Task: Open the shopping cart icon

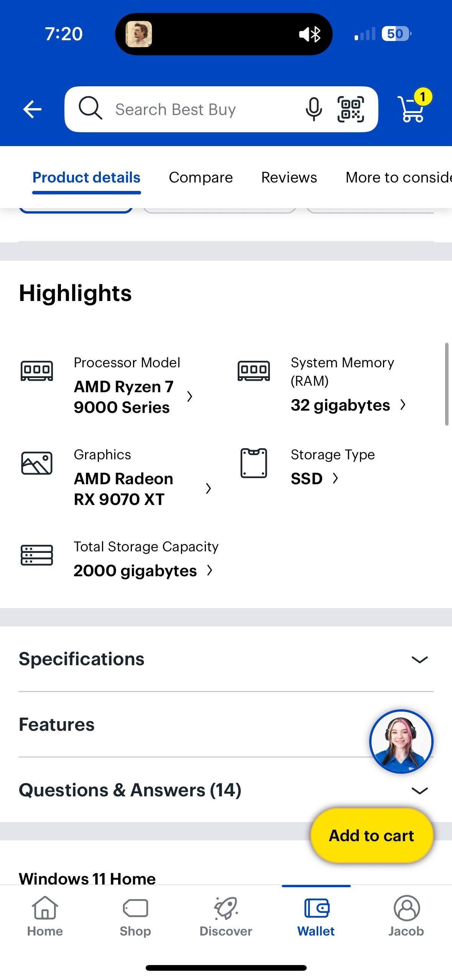Action: coord(413,109)
